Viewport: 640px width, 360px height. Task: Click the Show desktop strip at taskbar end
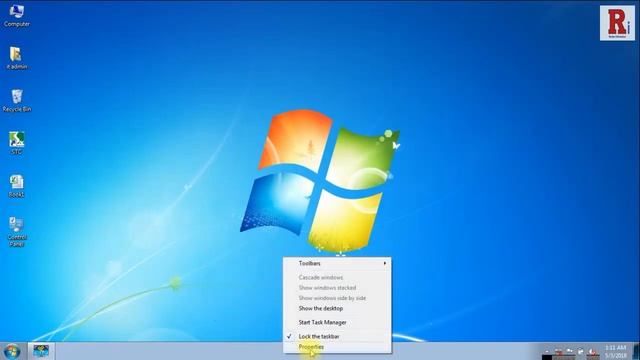click(x=636, y=351)
